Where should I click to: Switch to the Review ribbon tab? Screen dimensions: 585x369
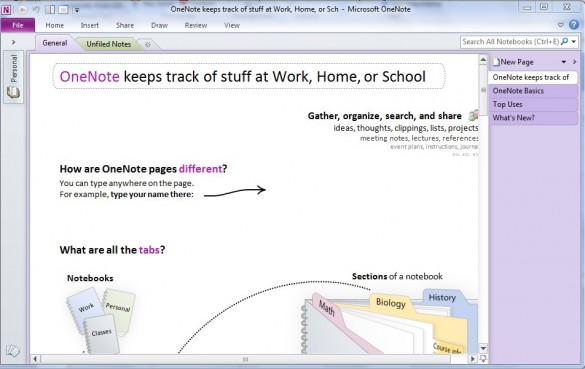(195, 25)
